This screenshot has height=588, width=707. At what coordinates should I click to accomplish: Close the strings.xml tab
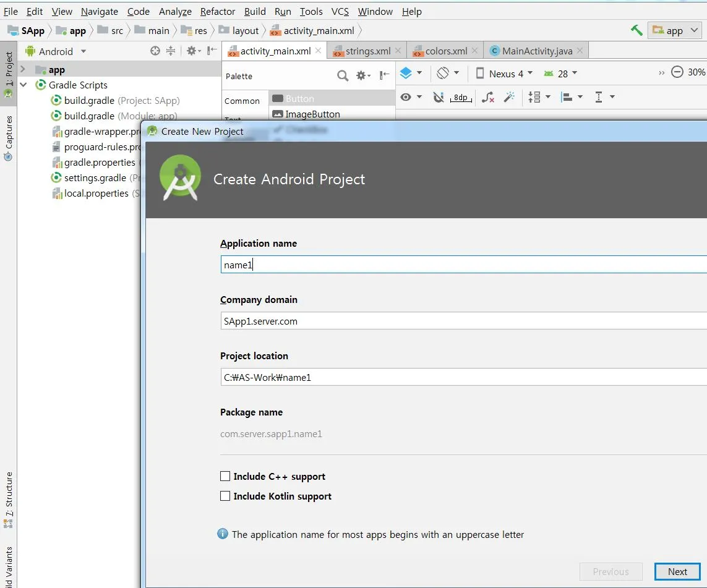(398, 51)
